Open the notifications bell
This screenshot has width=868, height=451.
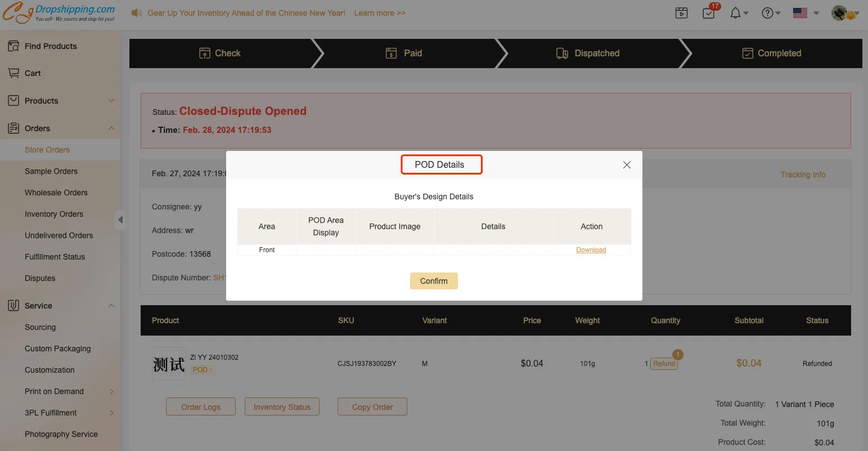tap(735, 13)
